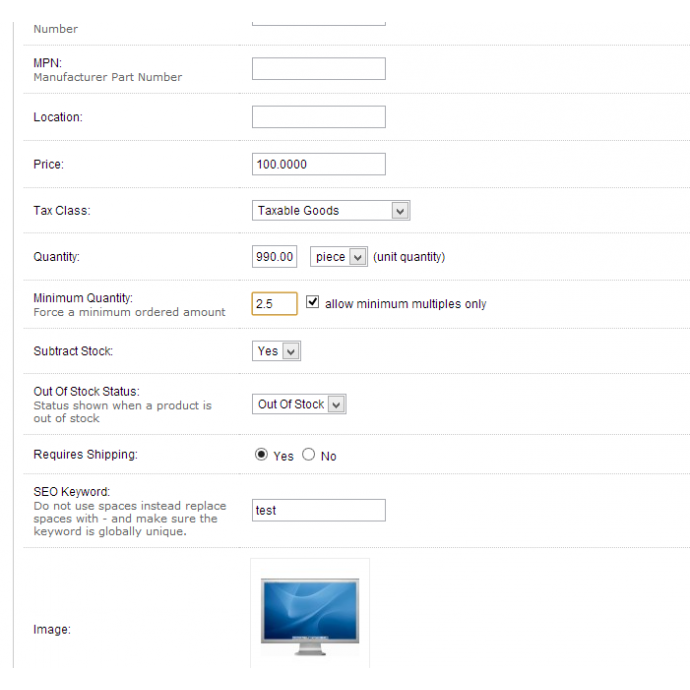Click the 'allow minimum multiples only' label text

tap(406, 304)
